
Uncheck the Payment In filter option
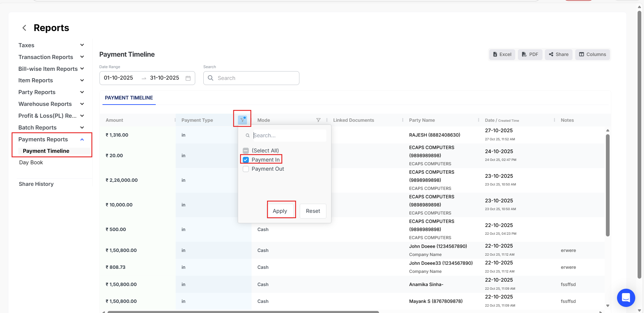[246, 160]
